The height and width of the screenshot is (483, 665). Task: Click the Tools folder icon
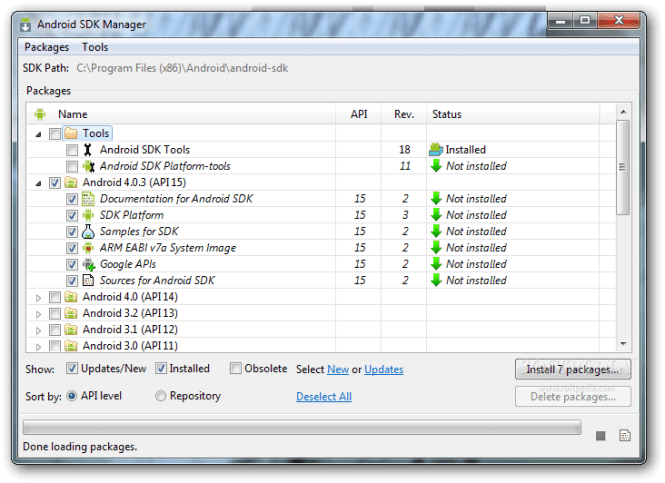[x=71, y=134]
